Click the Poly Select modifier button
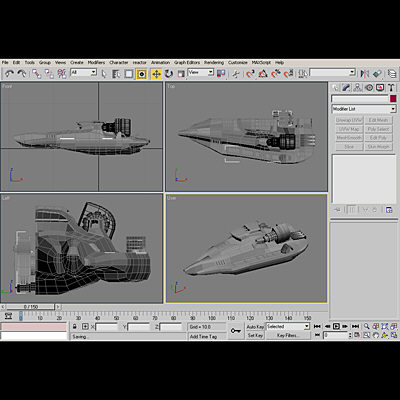 tap(378, 129)
